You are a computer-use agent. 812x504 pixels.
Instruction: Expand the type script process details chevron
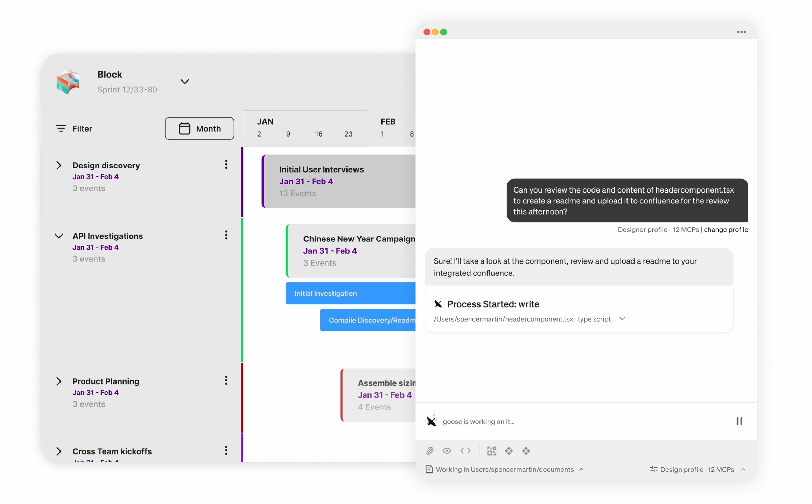[x=622, y=319]
